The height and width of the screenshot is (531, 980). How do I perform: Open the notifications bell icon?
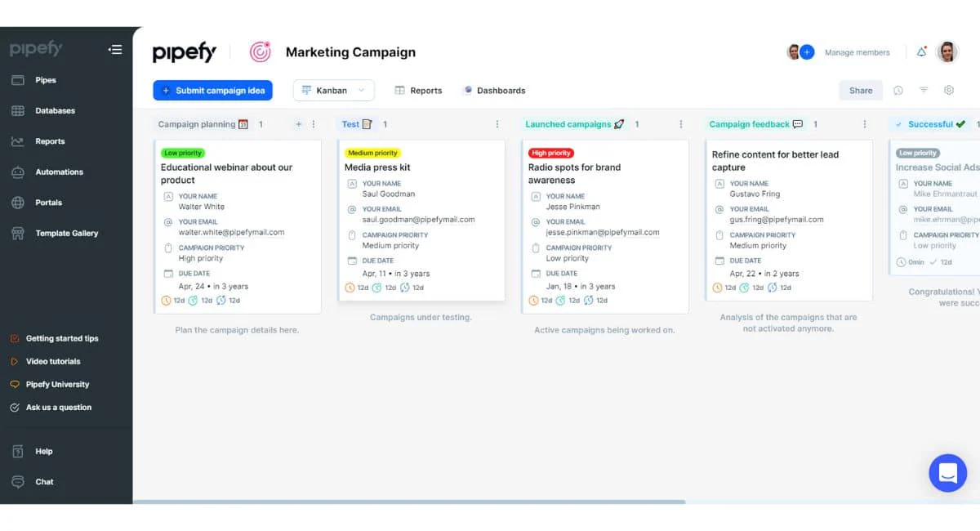921,52
